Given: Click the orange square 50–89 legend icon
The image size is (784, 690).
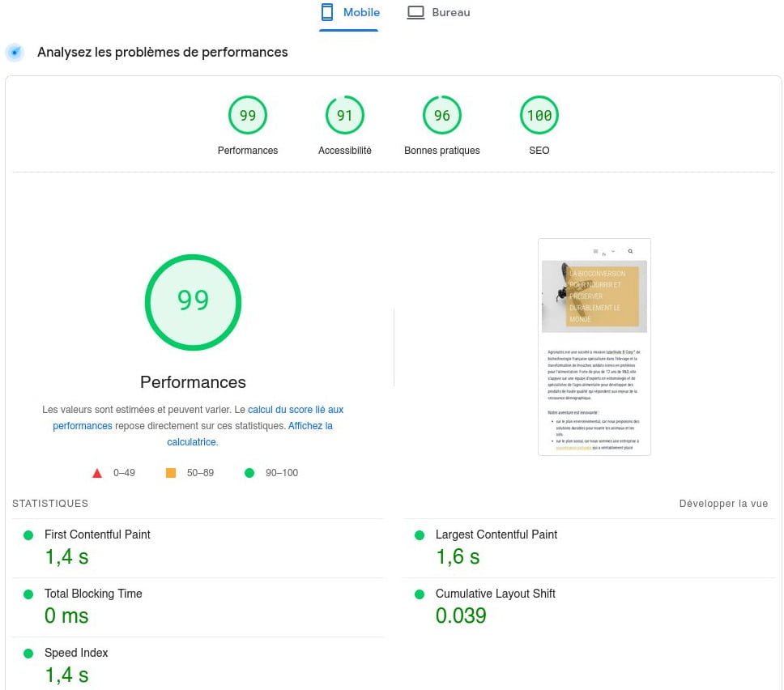Looking at the screenshot, I should point(171,473).
